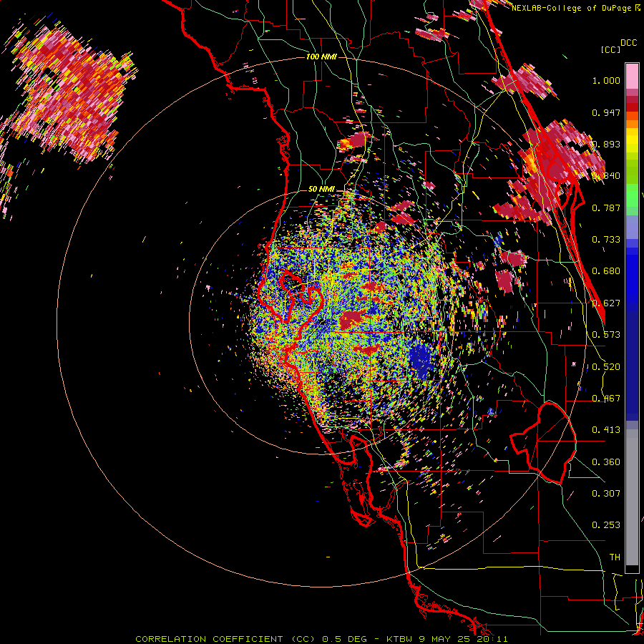This screenshot has width=644, height=644.
Task: Click the 0.947 scale value
Action: pyautogui.click(x=606, y=112)
